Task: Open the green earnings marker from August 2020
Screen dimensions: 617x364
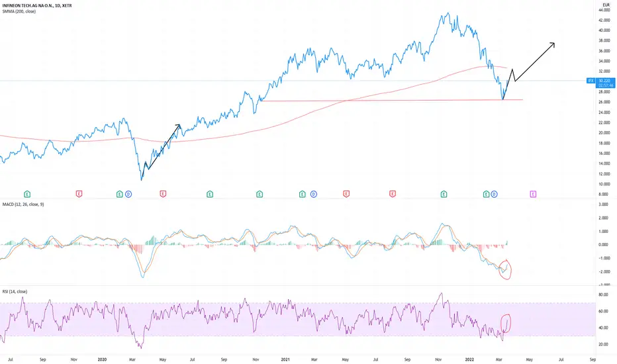Action: [210, 194]
